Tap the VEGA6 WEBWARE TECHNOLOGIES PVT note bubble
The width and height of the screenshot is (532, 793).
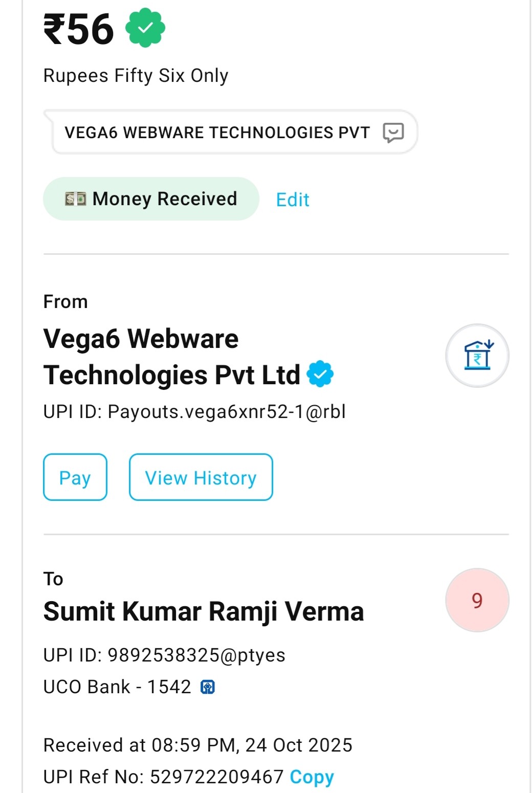tap(217, 133)
